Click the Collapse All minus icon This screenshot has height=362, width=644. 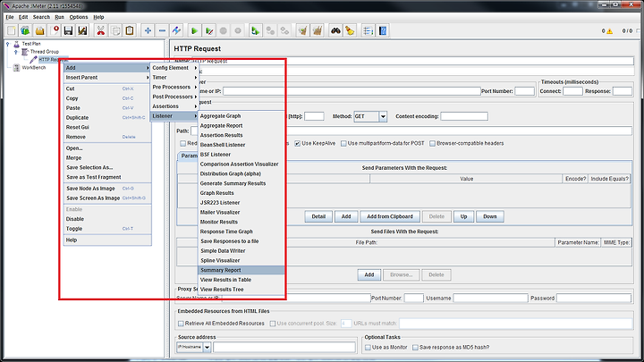click(162, 30)
